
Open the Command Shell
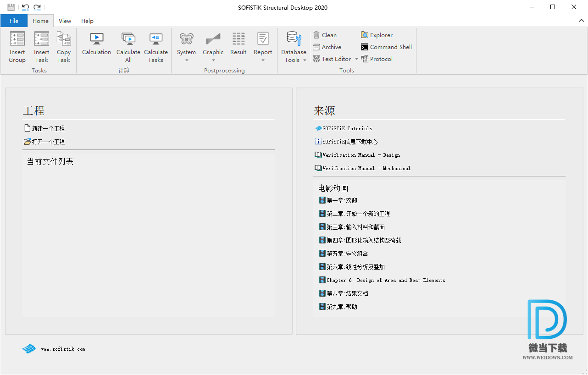386,47
